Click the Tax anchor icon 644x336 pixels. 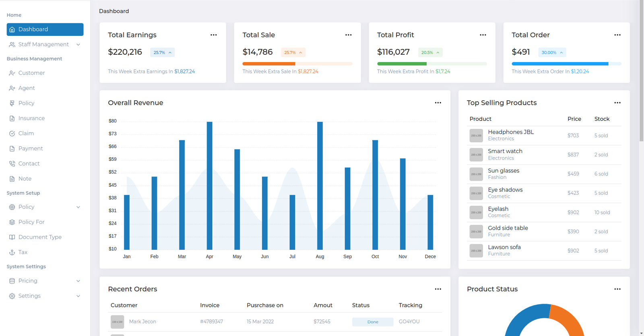click(12, 252)
